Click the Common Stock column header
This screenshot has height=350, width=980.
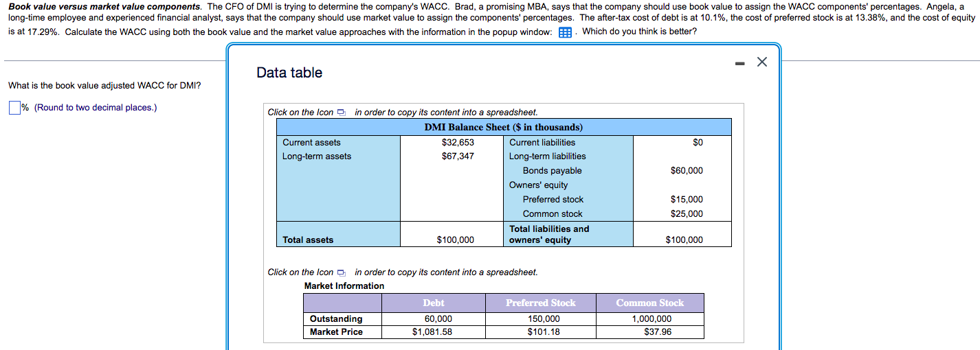click(649, 303)
